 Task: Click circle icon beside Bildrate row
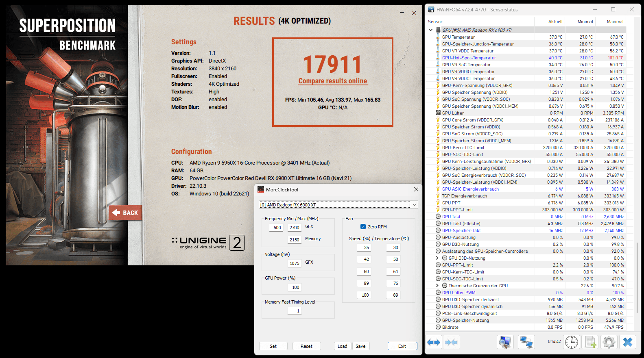(x=438, y=327)
